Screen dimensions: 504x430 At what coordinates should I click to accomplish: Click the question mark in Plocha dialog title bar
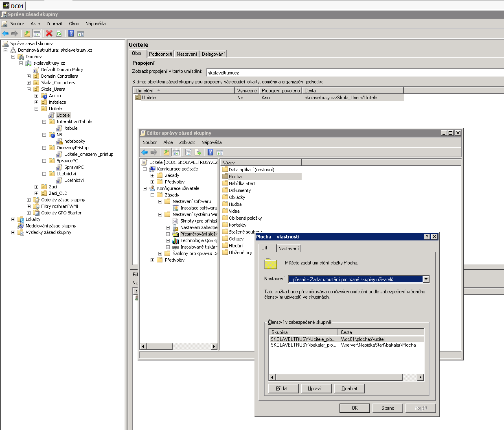(x=427, y=237)
